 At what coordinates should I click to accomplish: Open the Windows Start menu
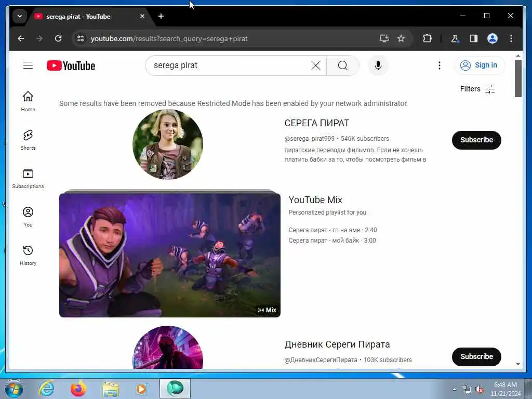[x=14, y=389]
